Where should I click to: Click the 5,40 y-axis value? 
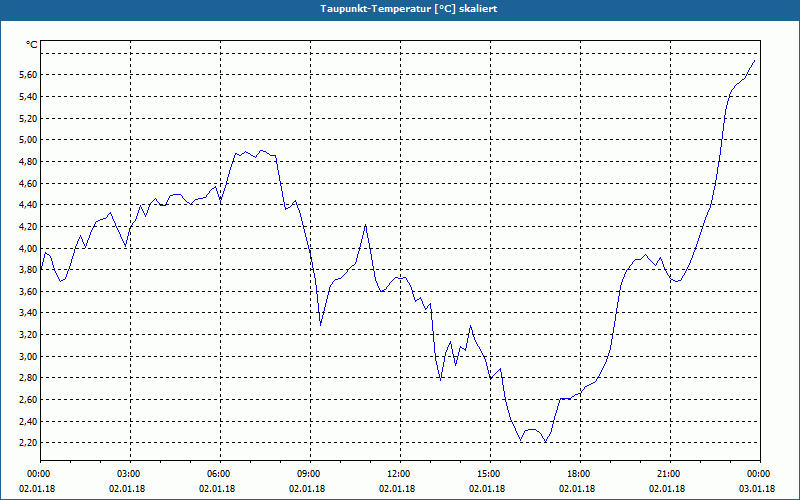tap(28, 96)
